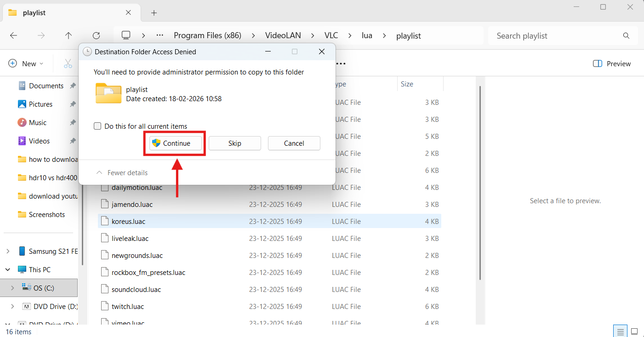
Task: Refresh the playlist folder view
Action: [96, 35]
